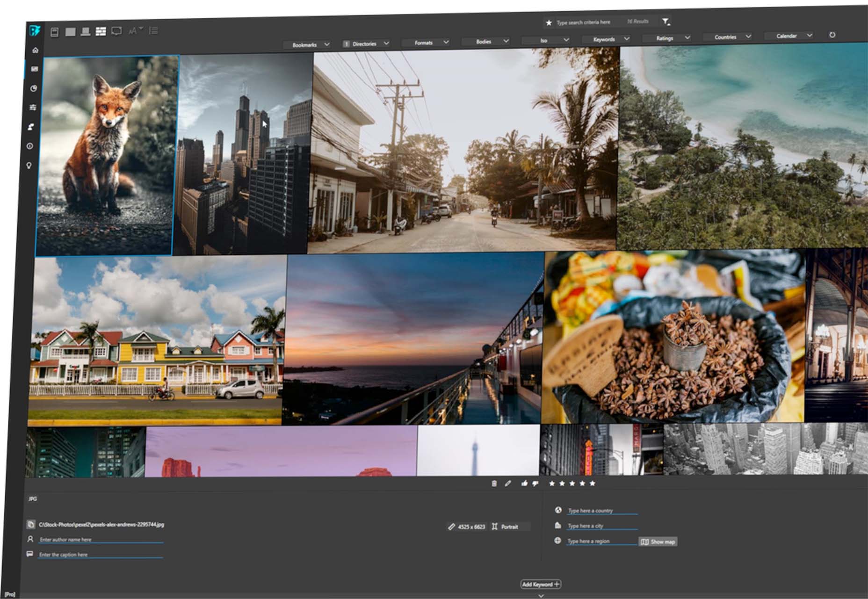This screenshot has width=868, height=599.
Task: Select the single image view icon
Action: click(70, 32)
